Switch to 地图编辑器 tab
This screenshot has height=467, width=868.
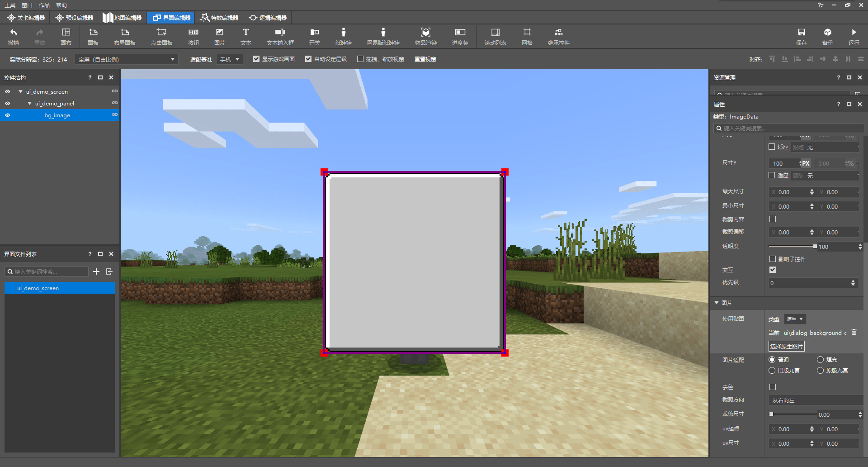pyautogui.click(x=123, y=18)
